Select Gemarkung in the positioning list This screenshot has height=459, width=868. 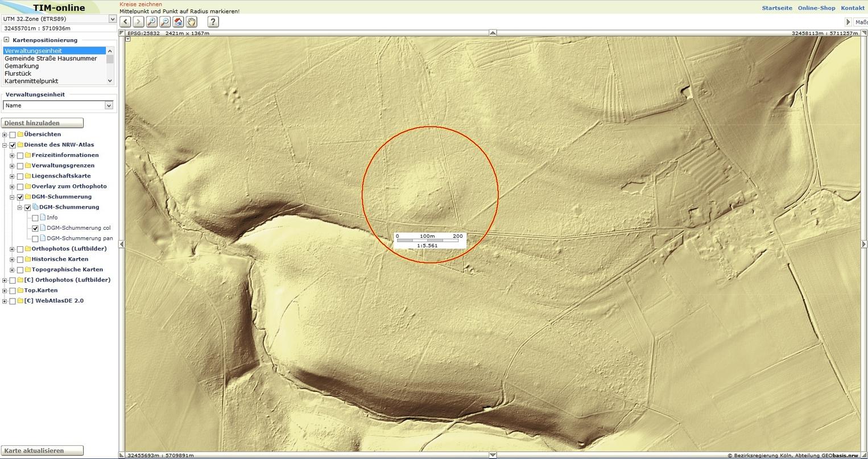pyautogui.click(x=22, y=66)
